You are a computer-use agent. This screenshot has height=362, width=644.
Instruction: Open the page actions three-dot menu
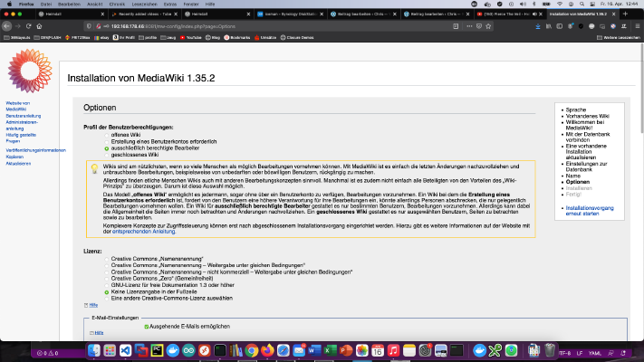(469, 26)
